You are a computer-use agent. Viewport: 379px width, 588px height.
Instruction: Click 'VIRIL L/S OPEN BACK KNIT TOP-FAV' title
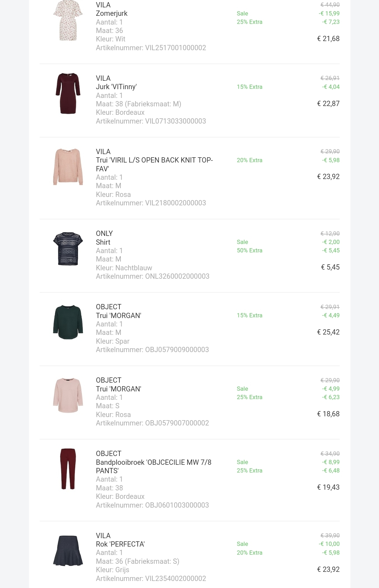tap(154, 164)
